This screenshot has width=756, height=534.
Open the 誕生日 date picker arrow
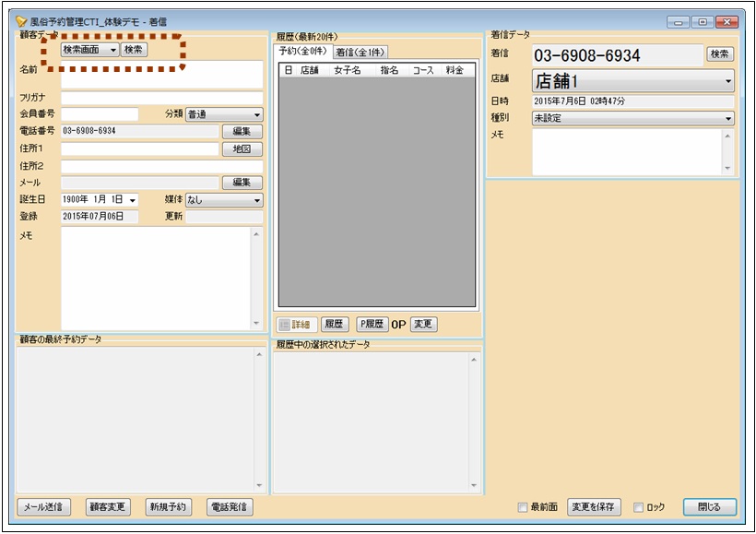[133, 200]
